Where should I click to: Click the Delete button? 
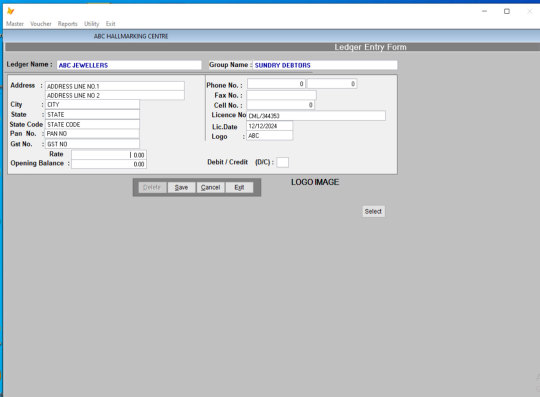[152, 187]
